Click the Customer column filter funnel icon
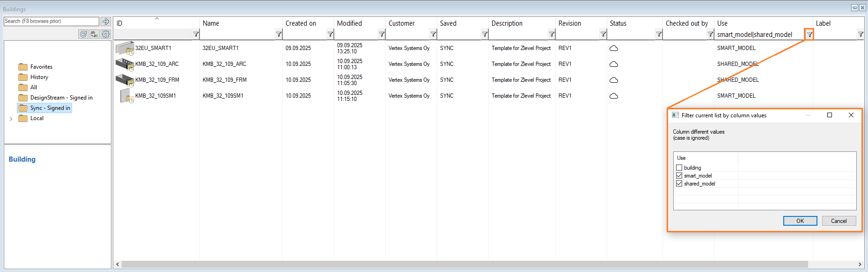The height and width of the screenshot is (272, 868). (433, 34)
